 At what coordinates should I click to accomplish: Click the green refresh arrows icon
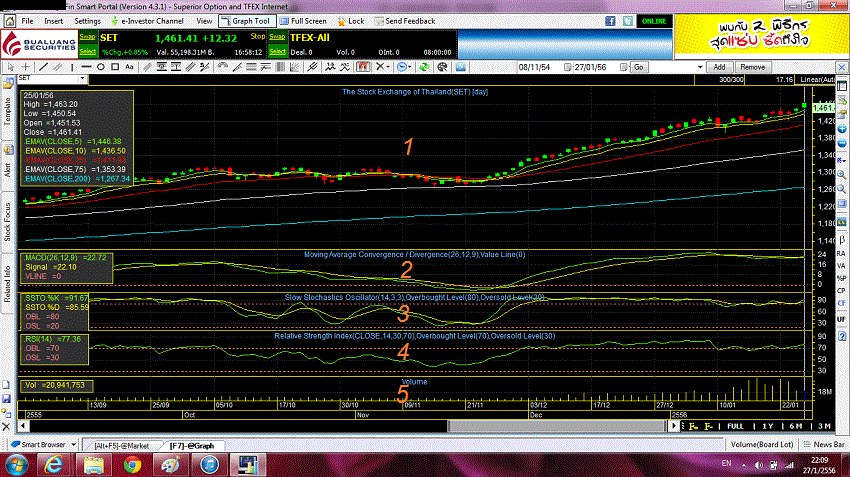[x=424, y=67]
